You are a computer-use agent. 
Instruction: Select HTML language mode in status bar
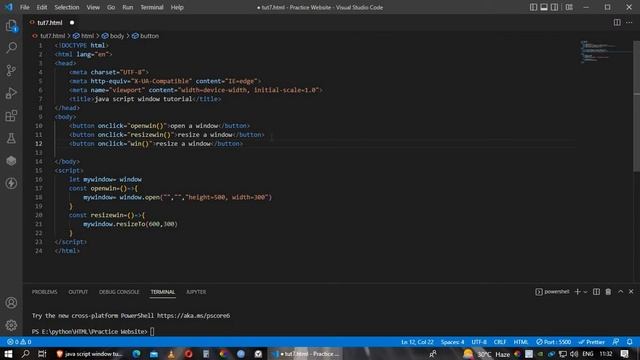(521, 342)
